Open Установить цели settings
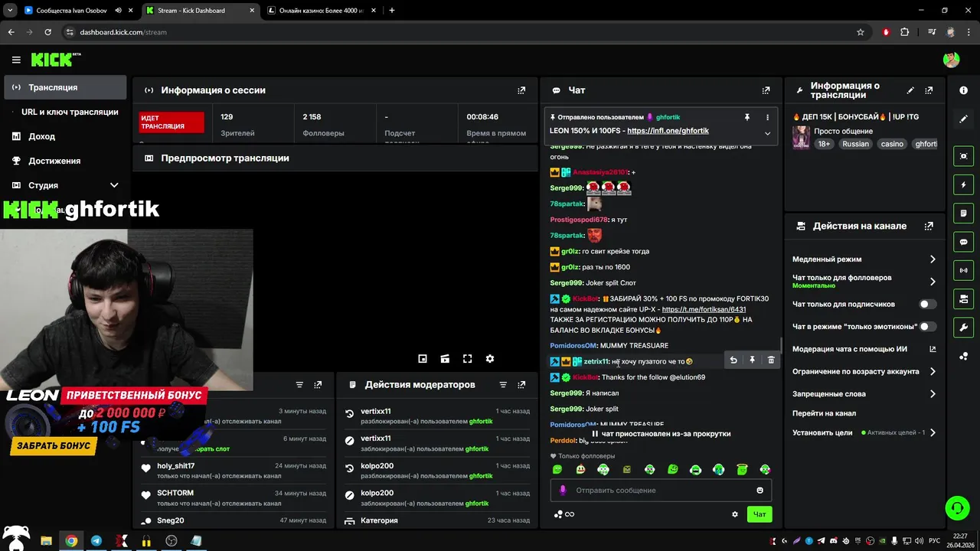The height and width of the screenshot is (551, 980). [864, 432]
